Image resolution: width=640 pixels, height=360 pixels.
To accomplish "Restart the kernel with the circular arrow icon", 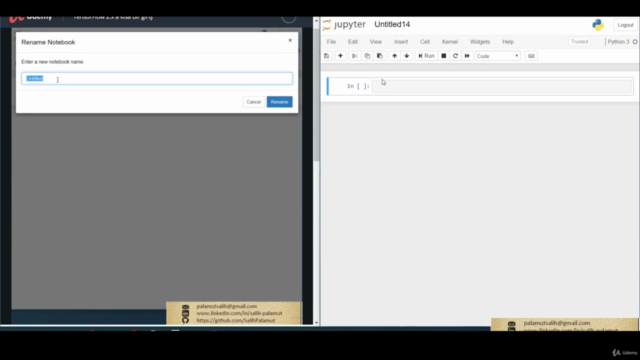I will pyautogui.click(x=456, y=56).
